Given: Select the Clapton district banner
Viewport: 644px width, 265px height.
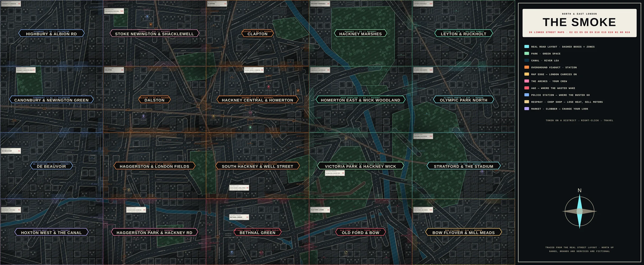Looking at the screenshot, I should (258, 33).
